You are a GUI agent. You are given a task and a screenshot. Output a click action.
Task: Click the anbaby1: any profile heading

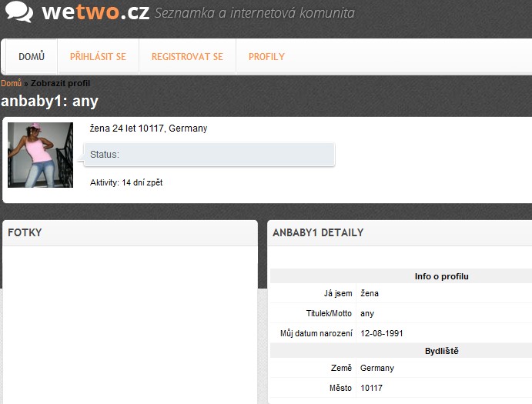pyautogui.click(x=49, y=101)
